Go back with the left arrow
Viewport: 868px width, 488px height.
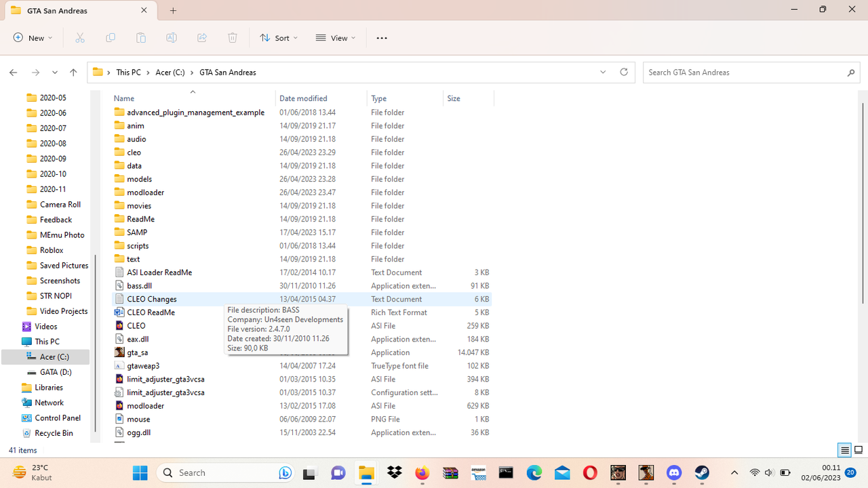13,73
